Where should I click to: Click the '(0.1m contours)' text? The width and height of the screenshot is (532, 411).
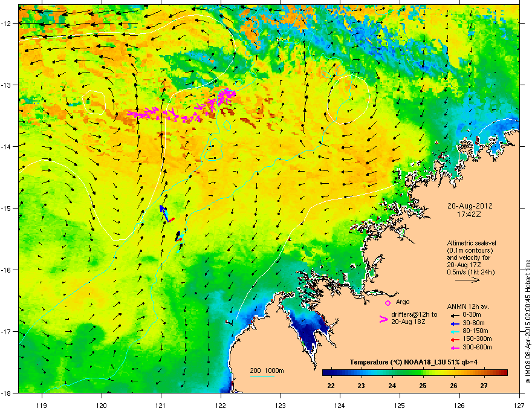[x=470, y=250]
